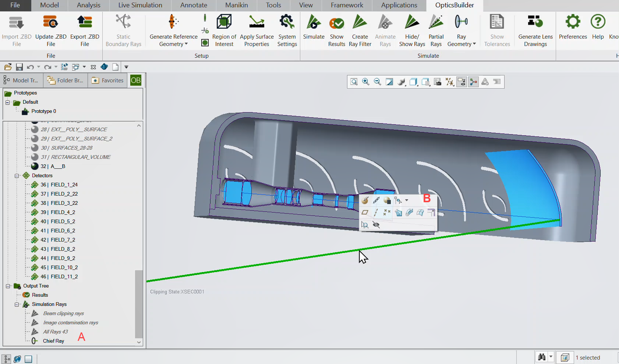The height and width of the screenshot is (364, 619).
Task: Toggle small checkbox icon beside Region of Interest
Action: click(x=205, y=43)
